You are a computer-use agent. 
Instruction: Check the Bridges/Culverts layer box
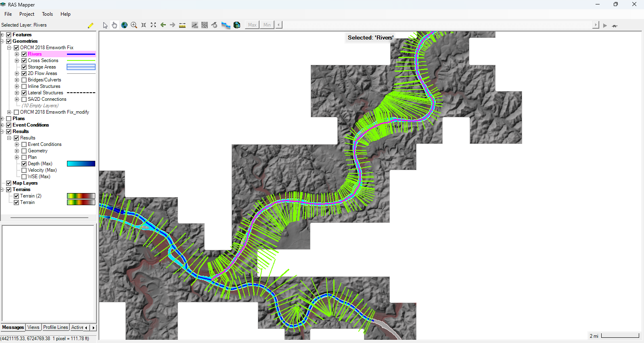(x=24, y=80)
